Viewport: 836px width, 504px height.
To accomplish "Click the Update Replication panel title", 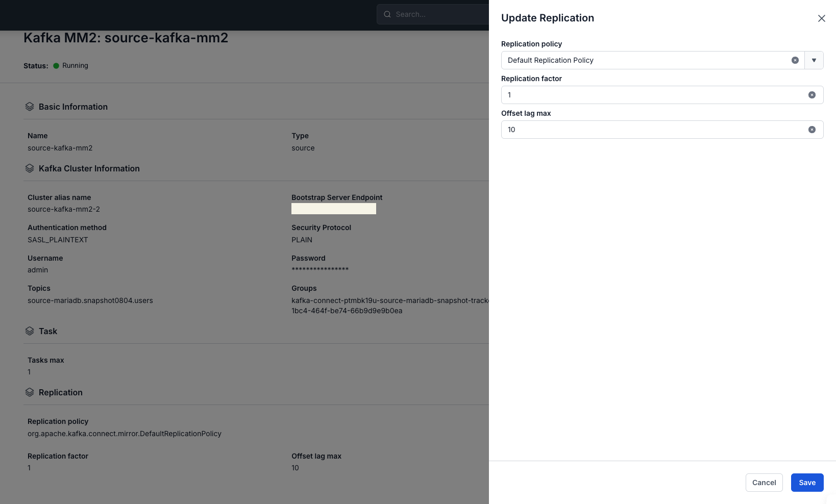I will coord(548,18).
